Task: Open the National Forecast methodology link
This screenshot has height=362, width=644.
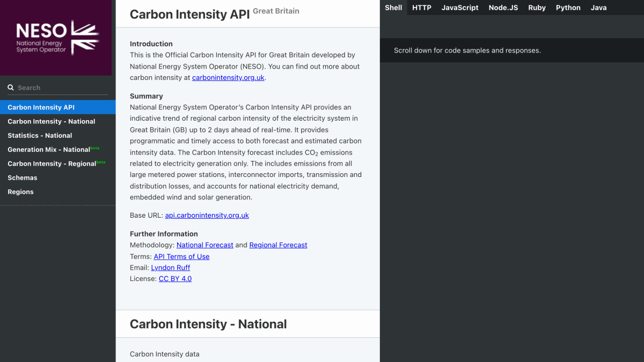Action: [x=205, y=245]
